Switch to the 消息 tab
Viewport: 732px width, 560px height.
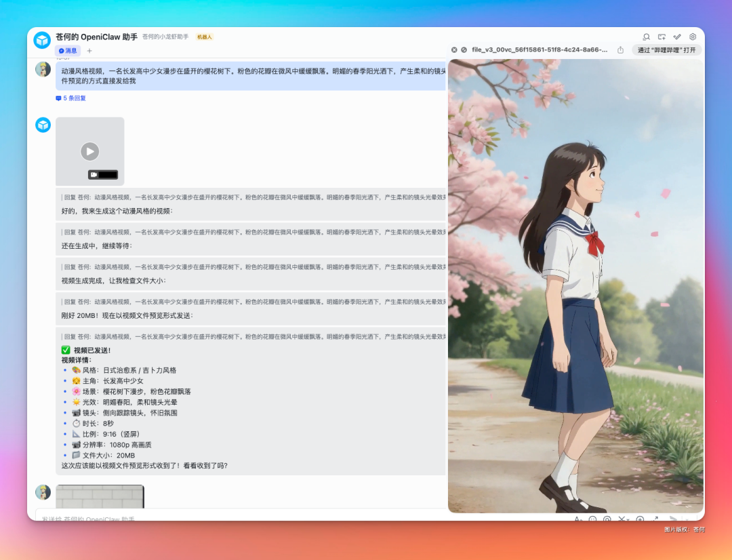pos(67,50)
